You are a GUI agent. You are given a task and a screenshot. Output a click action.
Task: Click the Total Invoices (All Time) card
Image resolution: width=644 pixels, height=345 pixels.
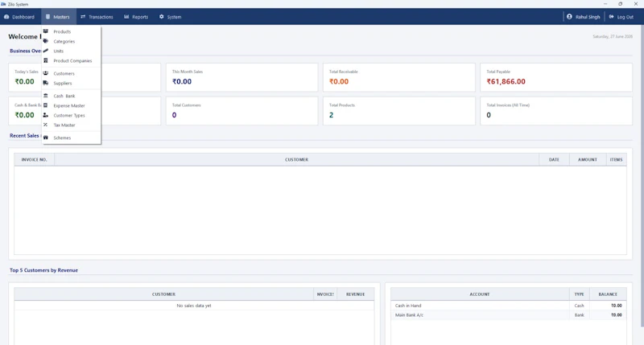[556, 111]
